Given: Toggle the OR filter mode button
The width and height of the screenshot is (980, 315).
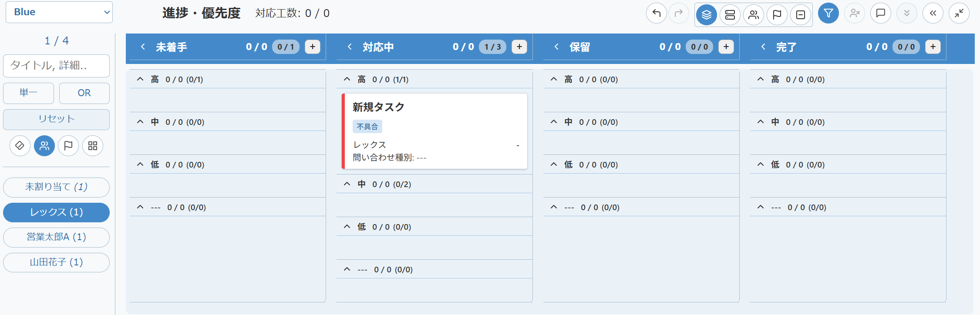Looking at the screenshot, I should pos(84,93).
